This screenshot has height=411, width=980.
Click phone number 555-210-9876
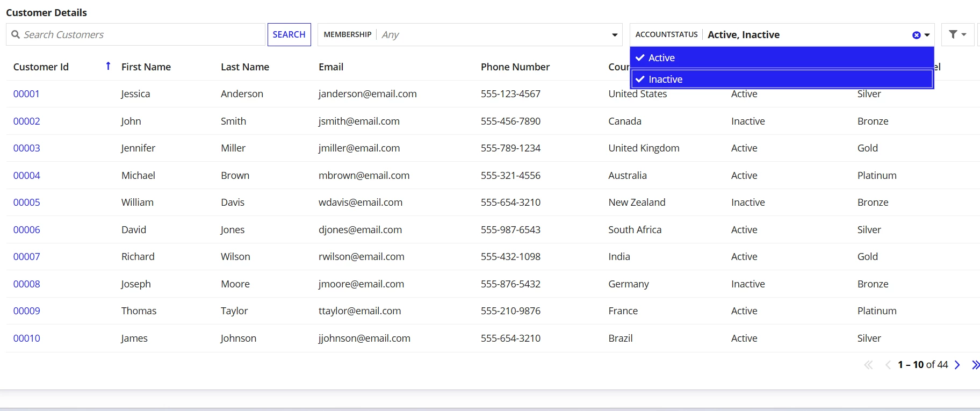coord(510,311)
